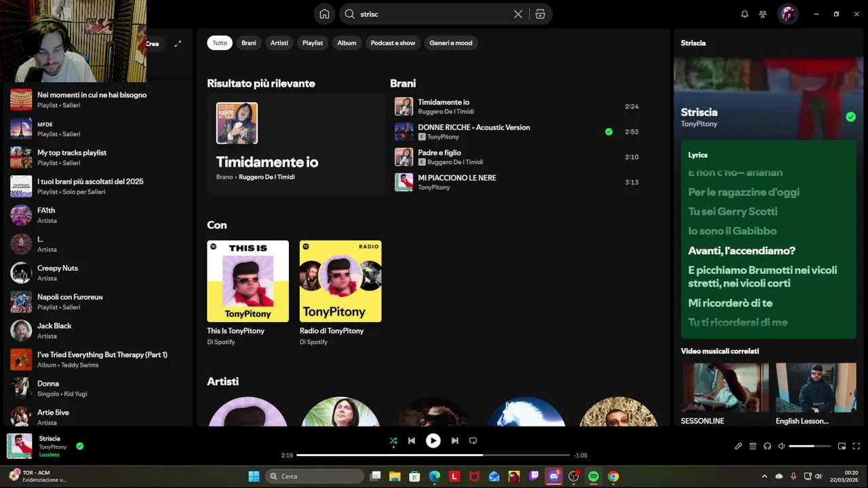The image size is (868, 488).
Task: Go to Spotify Home via the house icon
Action: click(324, 14)
